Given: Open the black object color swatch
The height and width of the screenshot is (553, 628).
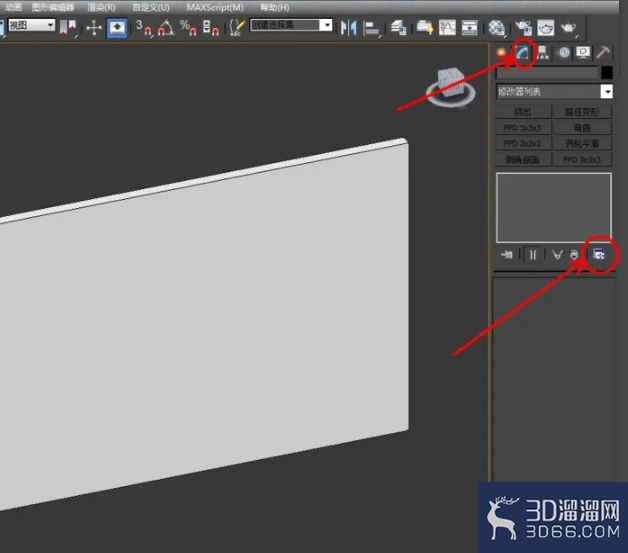Looking at the screenshot, I should coord(606,72).
